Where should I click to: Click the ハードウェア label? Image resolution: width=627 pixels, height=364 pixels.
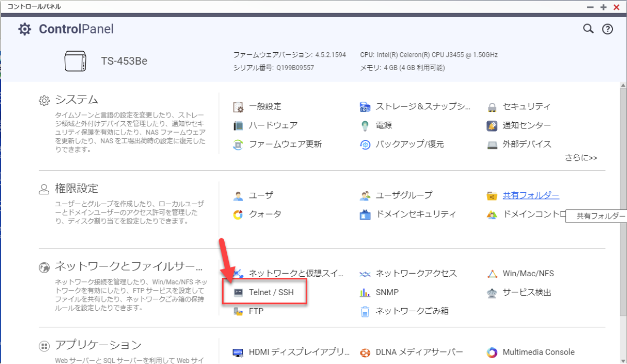[273, 125]
